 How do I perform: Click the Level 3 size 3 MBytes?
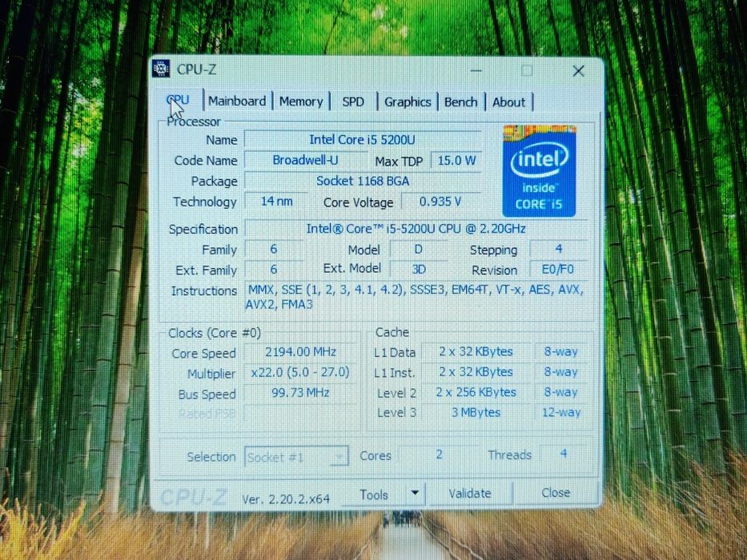pyautogui.click(x=476, y=412)
